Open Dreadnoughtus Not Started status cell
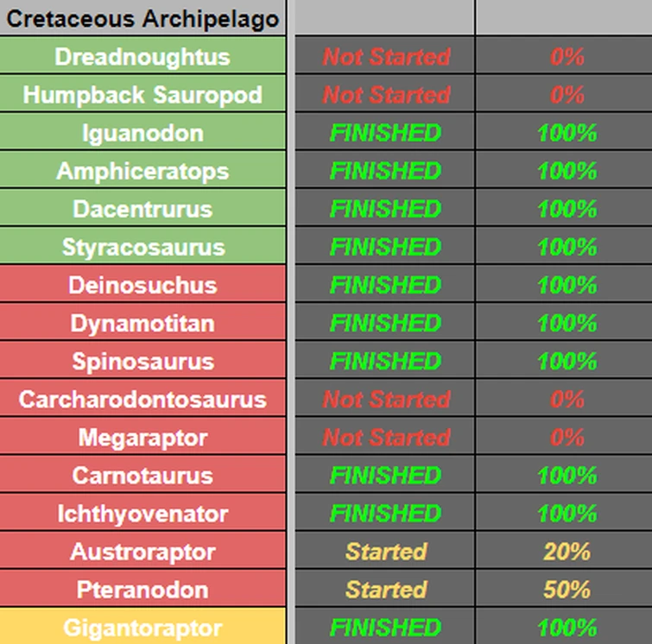This screenshot has width=652, height=644. coord(385,55)
